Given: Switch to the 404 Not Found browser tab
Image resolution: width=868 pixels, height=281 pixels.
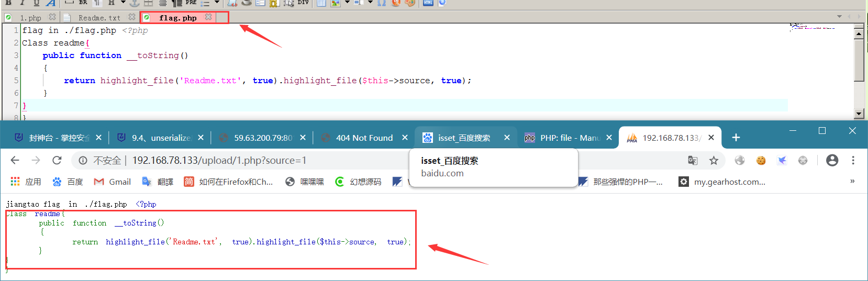Looking at the screenshot, I should coord(364,138).
